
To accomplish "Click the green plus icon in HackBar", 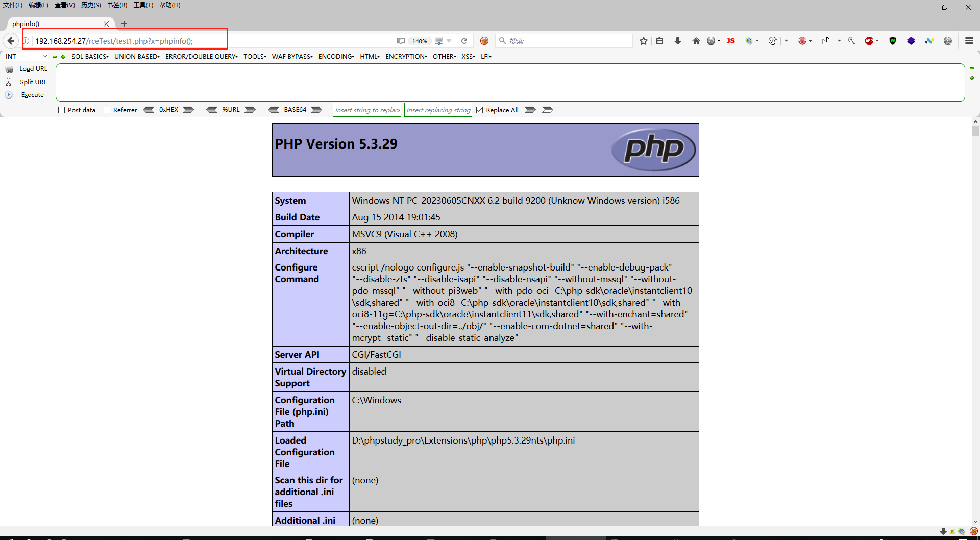I will [63, 57].
